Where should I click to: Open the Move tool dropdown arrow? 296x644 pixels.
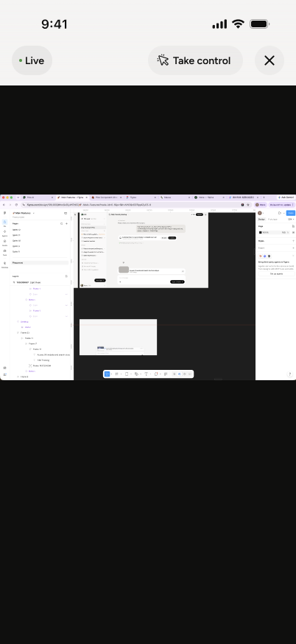point(112,374)
